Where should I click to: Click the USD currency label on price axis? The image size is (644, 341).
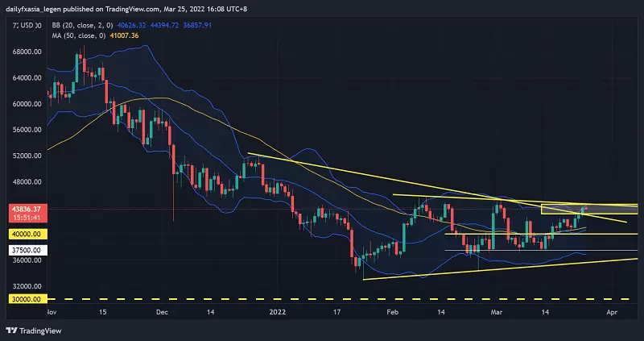[x=27, y=26]
